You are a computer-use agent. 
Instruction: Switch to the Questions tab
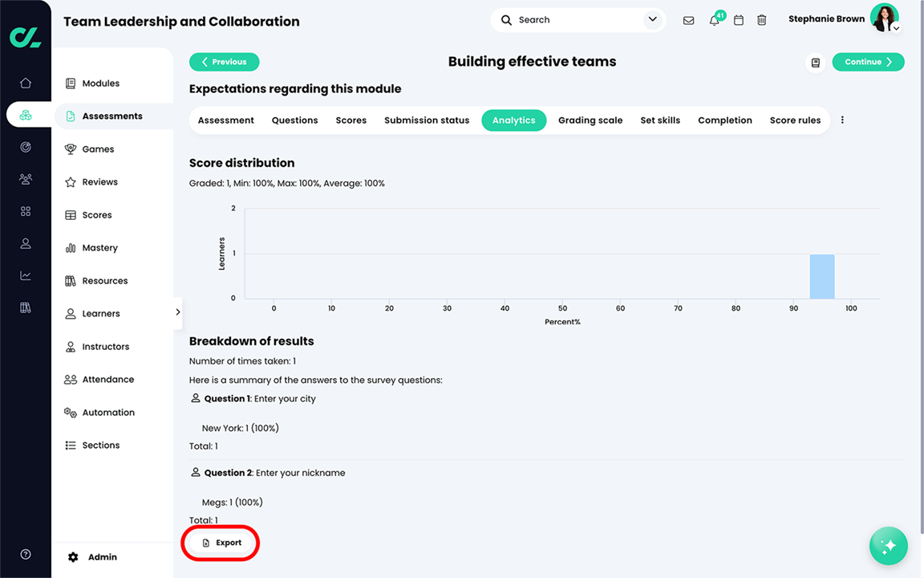tap(294, 120)
